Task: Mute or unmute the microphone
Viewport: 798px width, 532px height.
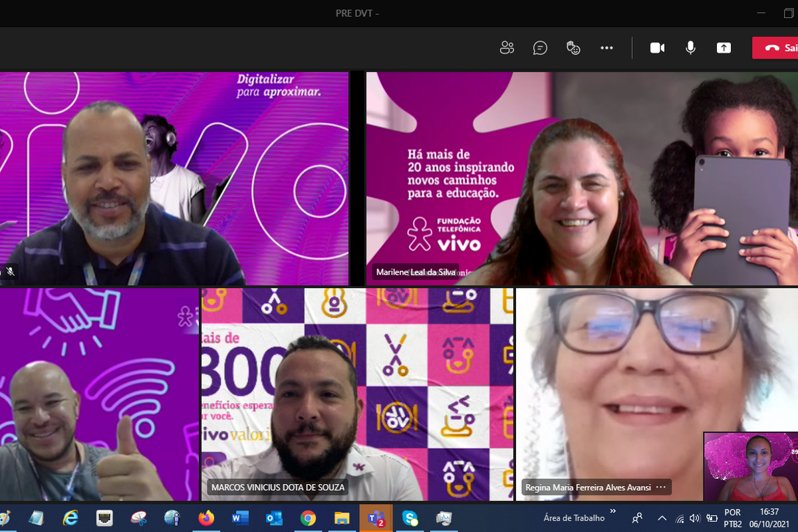Action: coord(691,48)
